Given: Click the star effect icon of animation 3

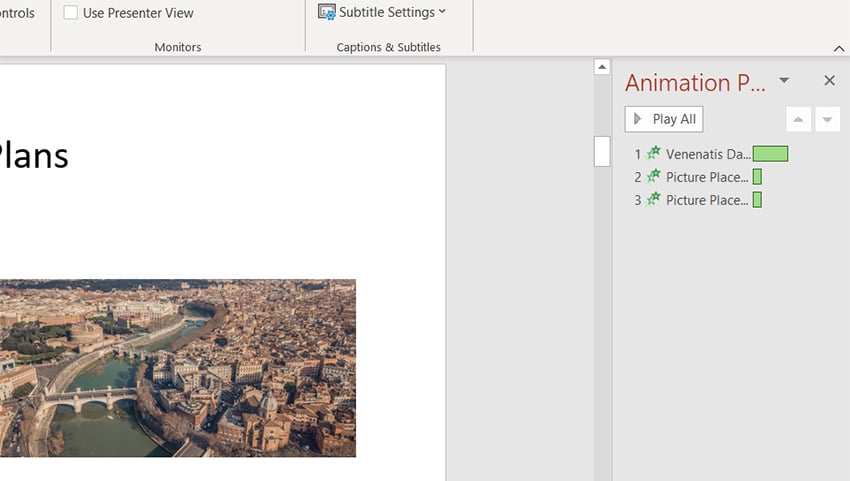Looking at the screenshot, I should [x=654, y=200].
